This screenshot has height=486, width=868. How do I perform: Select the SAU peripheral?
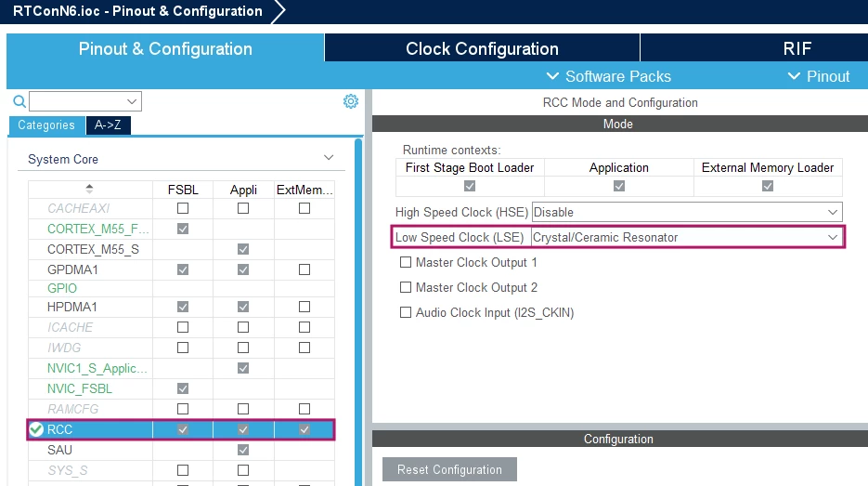[x=59, y=450]
